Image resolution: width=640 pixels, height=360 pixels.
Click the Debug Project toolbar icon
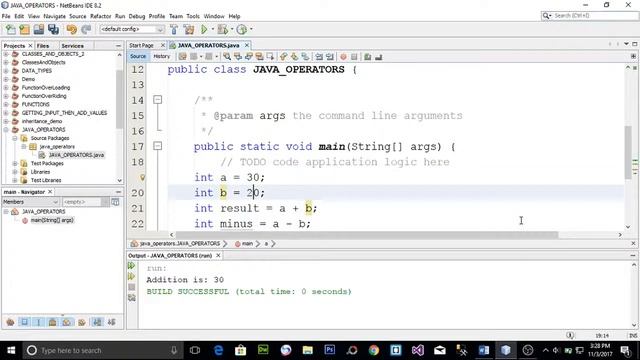click(222, 29)
